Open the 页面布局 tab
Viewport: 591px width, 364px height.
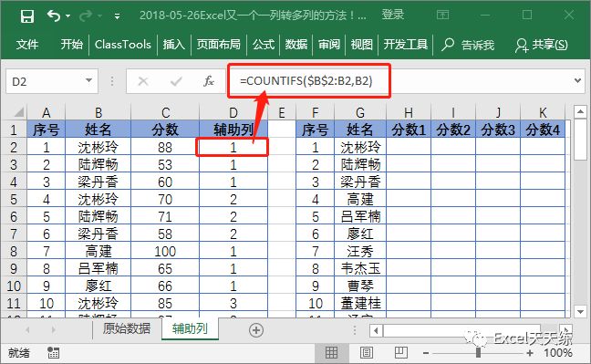click(219, 45)
